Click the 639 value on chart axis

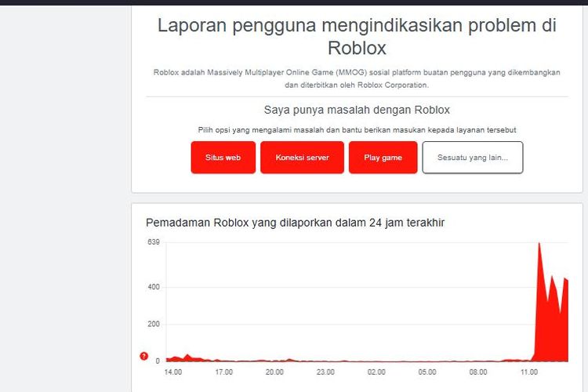tap(154, 242)
